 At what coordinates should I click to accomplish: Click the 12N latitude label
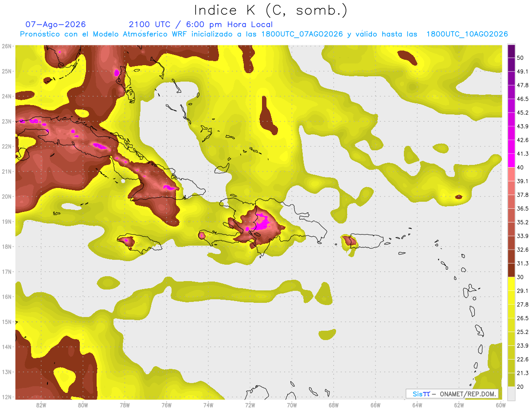tap(6, 397)
